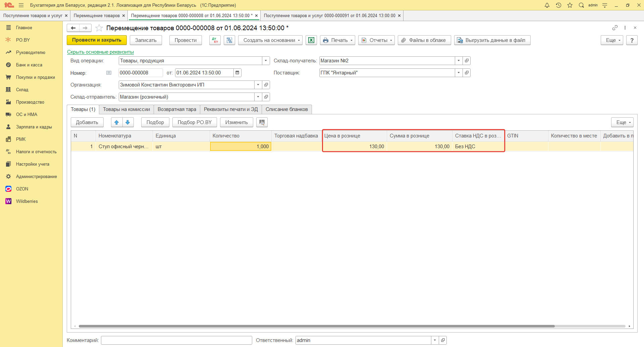Open Организация record link icon
Screen dimensions: 644x347
pos(266,85)
